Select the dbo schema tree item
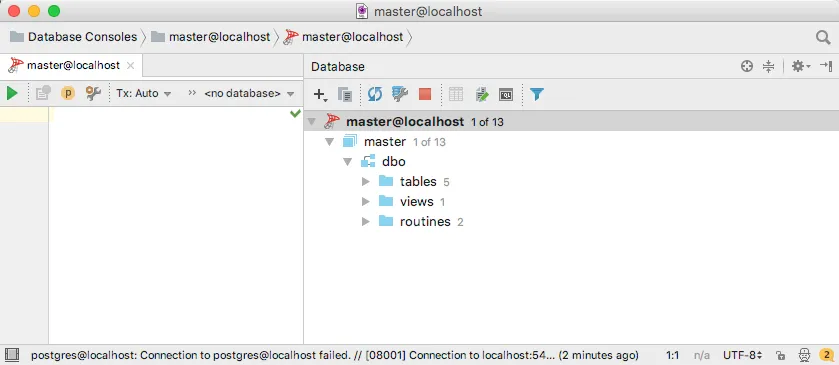839x365 pixels. pyautogui.click(x=393, y=162)
